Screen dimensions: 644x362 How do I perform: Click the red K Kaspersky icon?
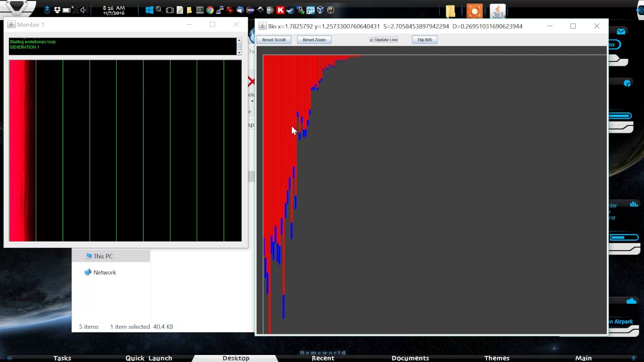click(280, 10)
